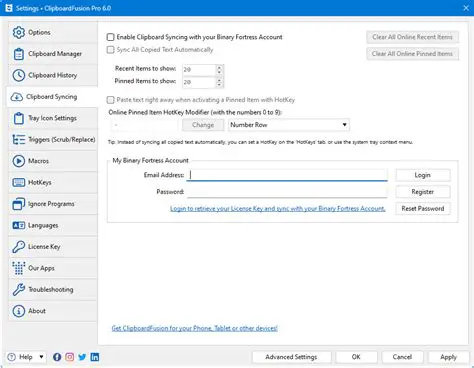The height and width of the screenshot is (368, 474).
Task: Switch to the Clipboard History tab
Action: coord(53,75)
